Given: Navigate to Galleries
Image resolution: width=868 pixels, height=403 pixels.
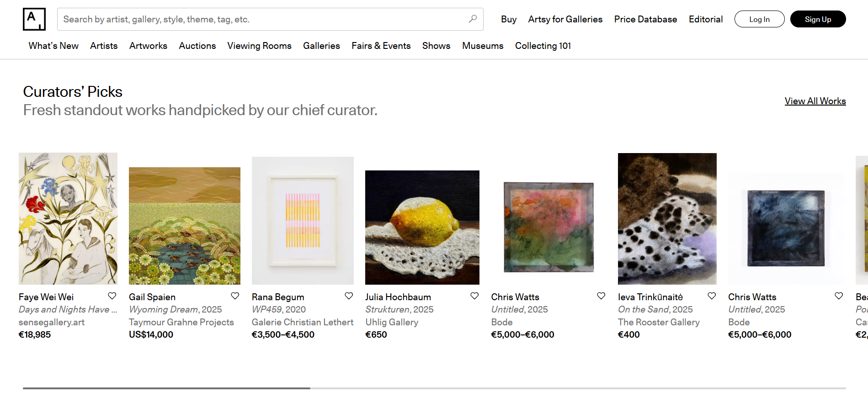Looking at the screenshot, I should coord(321,46).
